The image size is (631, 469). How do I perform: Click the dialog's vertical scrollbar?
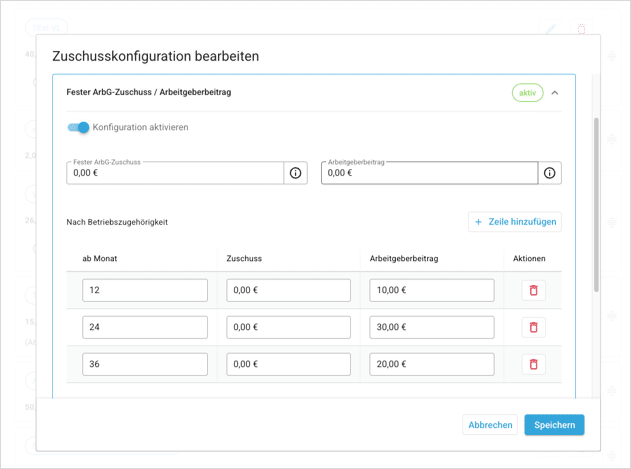tap(597, 200)
